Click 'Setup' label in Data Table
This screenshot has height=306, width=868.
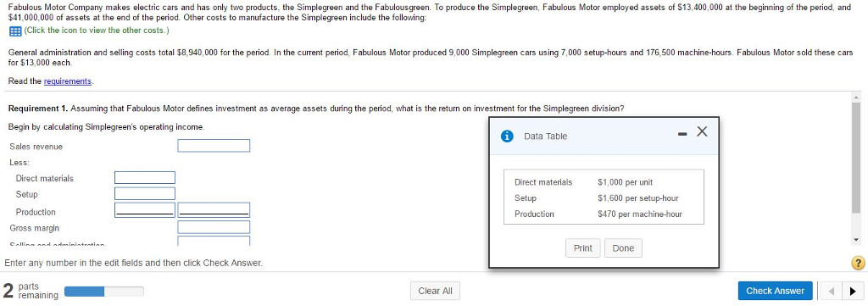pyautogui.click(x=526, y=198)
